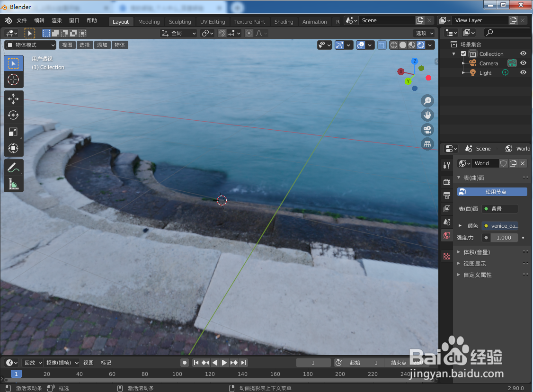Select the Measure tool
Image resolution: width=533 pixels, height=392 pixels.
tap(13, 183)
